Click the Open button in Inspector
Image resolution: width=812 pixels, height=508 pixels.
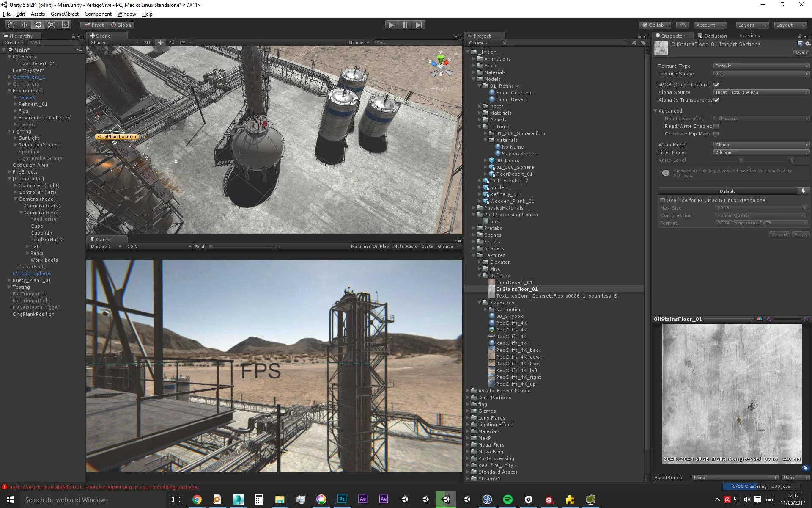(801, 52)
